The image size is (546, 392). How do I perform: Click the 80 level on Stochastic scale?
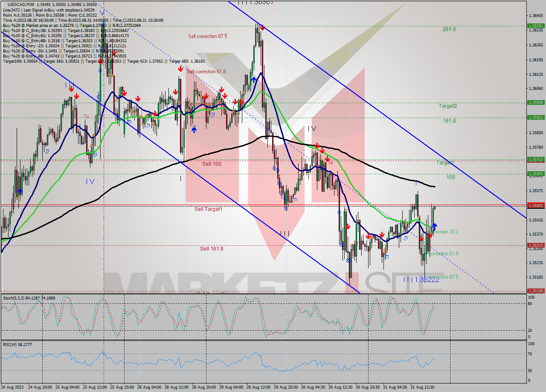tap(530, 304)
